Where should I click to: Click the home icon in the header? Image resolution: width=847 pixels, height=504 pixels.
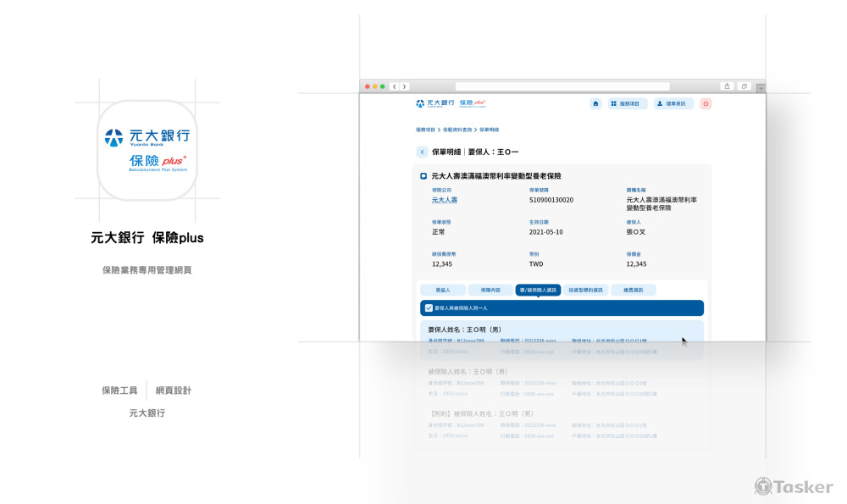pos(595,103)
